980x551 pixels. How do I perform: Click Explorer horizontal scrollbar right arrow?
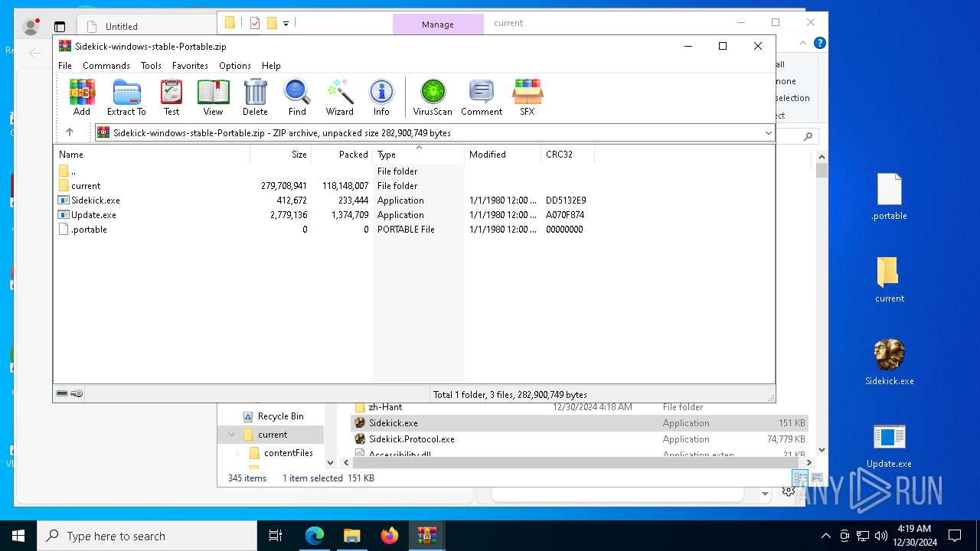click(x=808, y=462)
